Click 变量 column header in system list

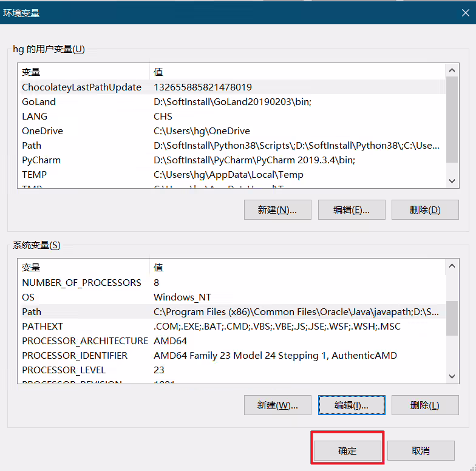[x=84, y=267]
